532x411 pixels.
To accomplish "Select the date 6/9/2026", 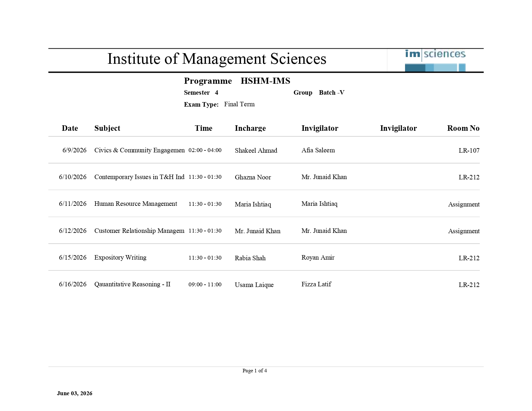I will (74, 150).
